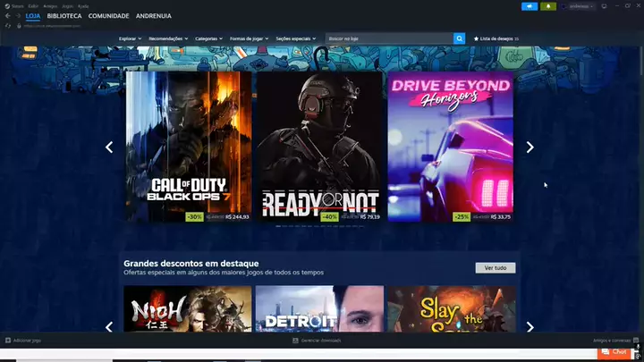Go back with the back arrow
644x362 pixels.
coord(7,16)
